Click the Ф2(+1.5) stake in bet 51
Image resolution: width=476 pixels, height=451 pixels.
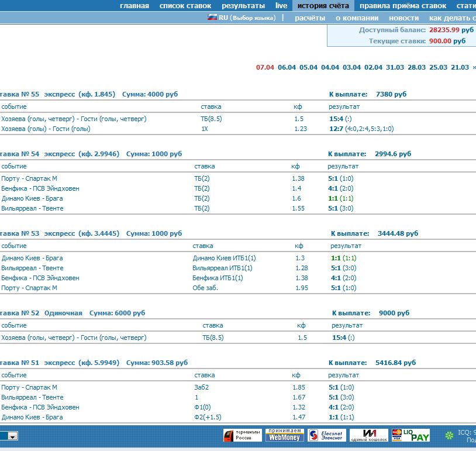(208, 417)
